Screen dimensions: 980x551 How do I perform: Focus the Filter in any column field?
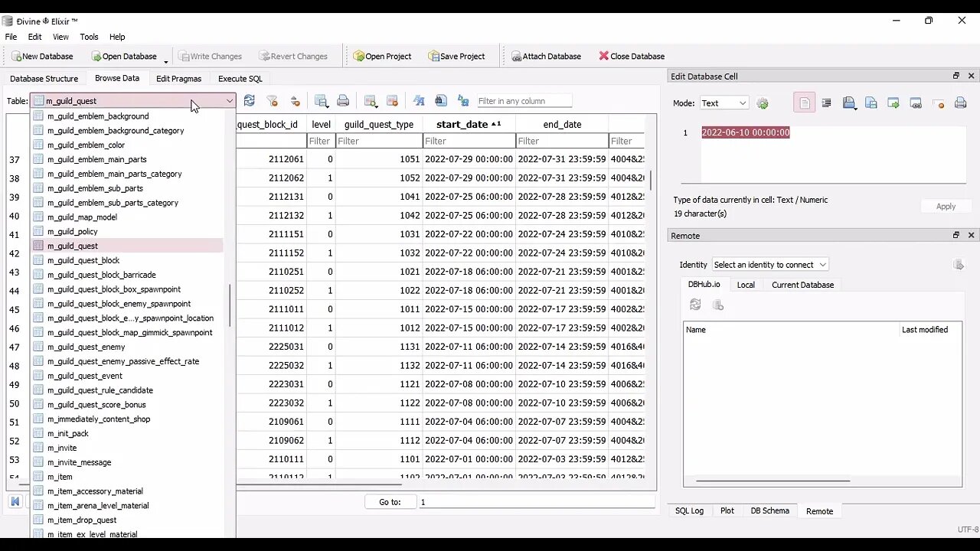pyautogui.click(x=524, y=101)
